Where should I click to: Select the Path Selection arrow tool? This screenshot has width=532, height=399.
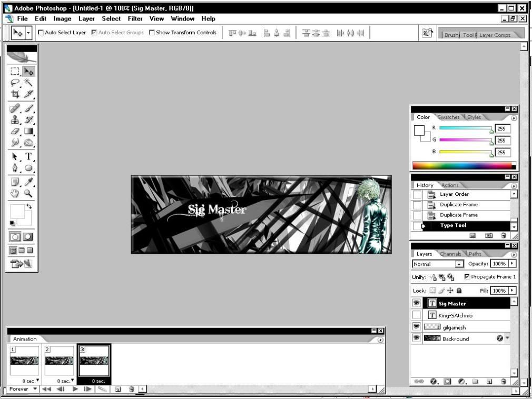[15, 156]
